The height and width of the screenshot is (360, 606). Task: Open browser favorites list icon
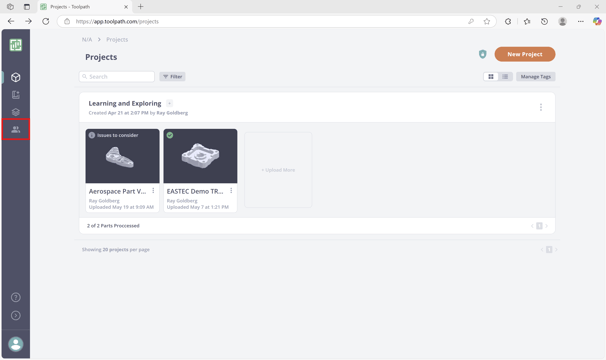pos(527,21)
